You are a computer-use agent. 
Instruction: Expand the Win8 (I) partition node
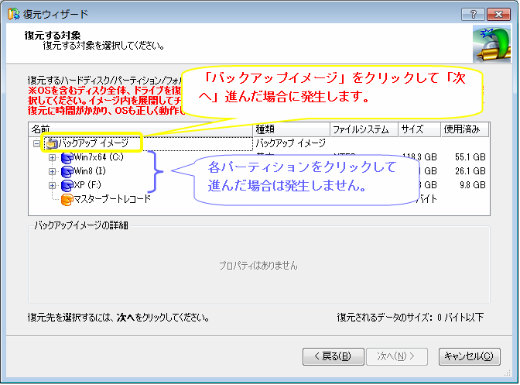(x=52, y=172)
